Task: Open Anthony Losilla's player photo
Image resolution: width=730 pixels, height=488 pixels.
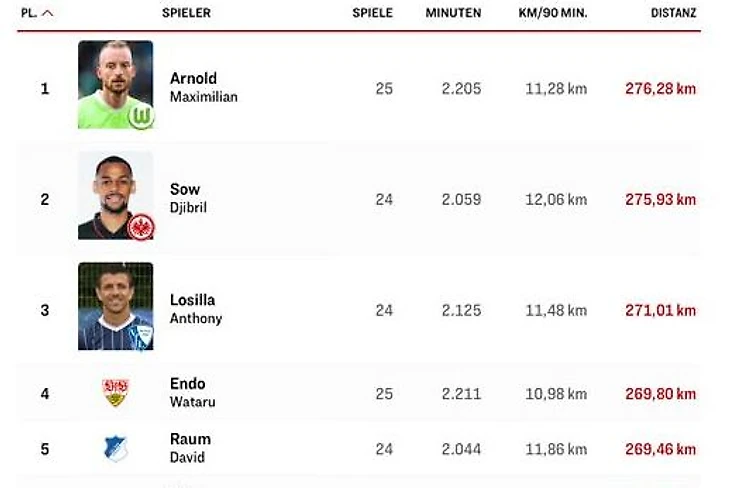Action: coord(115,306)
